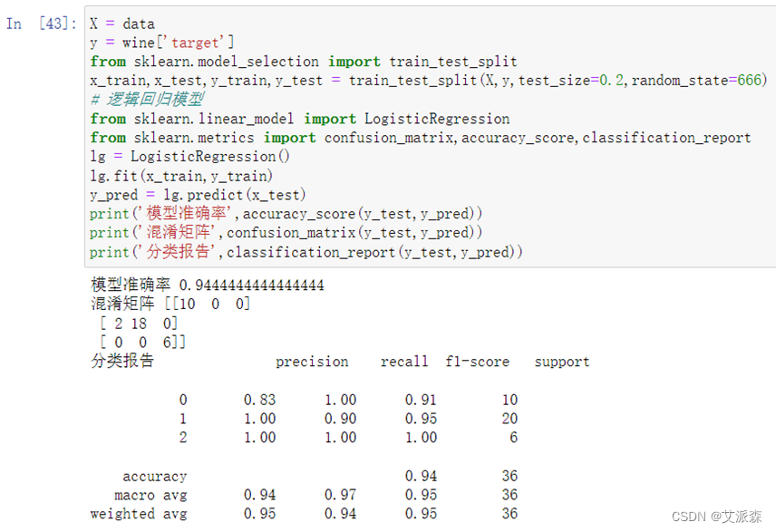Click the In [43] cell prompt
776x532 pixels.
(x=41, y=24)
